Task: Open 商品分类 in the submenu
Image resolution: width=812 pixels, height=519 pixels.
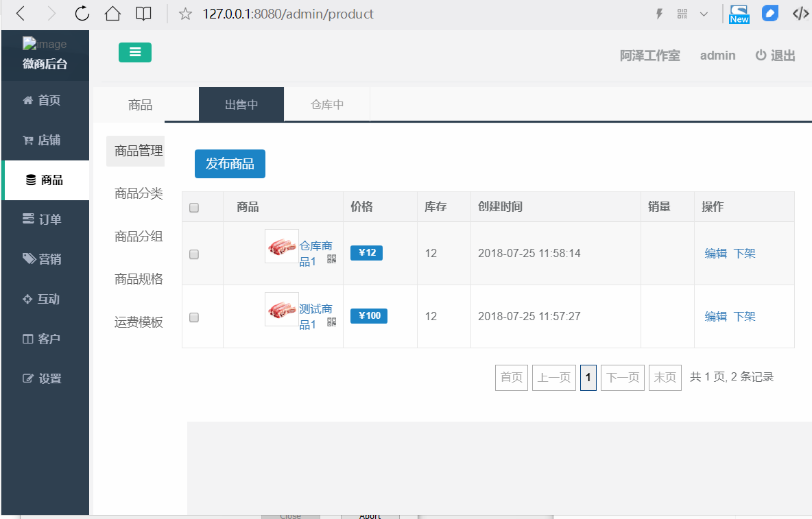Action: click(139, 194)
